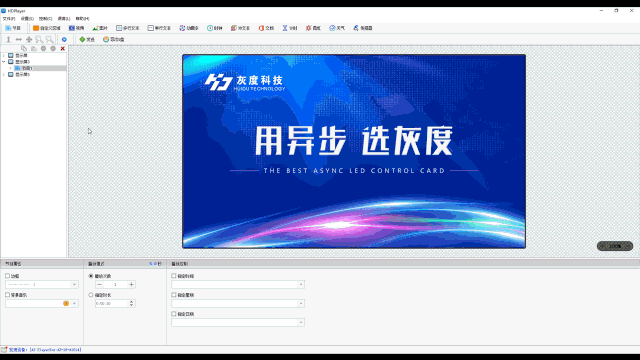Move the selected node down (second gray circle icon)
The width and height of the screenshot is (640, 360).
(x=53, y=49)
